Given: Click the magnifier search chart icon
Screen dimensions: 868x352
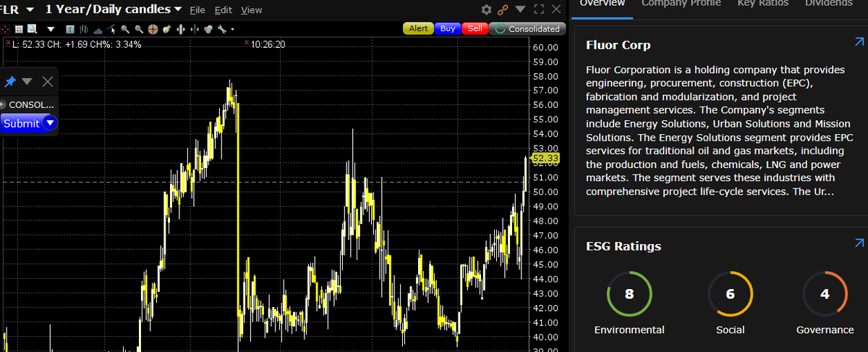Looking at the screenshot, I should click(33, 29).
